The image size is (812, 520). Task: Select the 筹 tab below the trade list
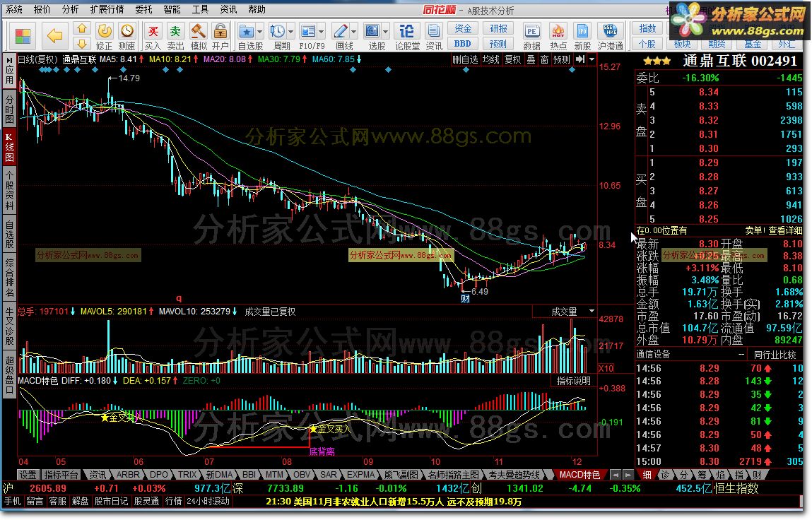pos(701,474)
